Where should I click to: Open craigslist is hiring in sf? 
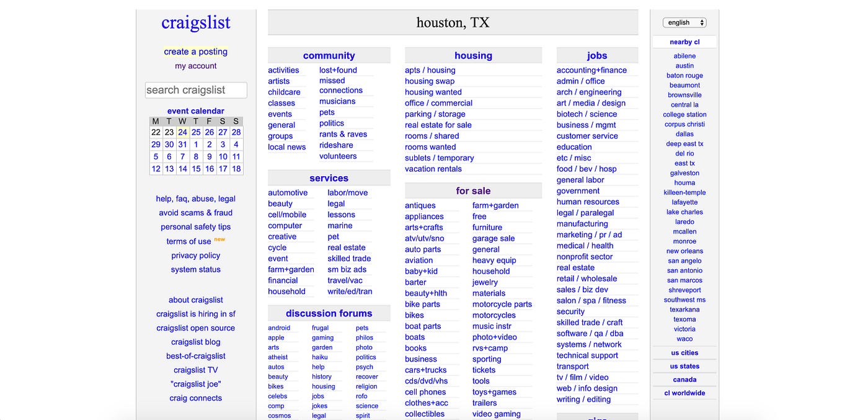[196, 314]
